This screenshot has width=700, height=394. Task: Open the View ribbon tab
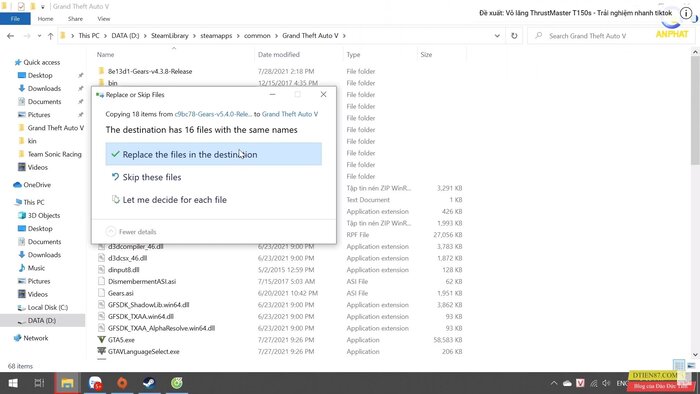(104, 19)
